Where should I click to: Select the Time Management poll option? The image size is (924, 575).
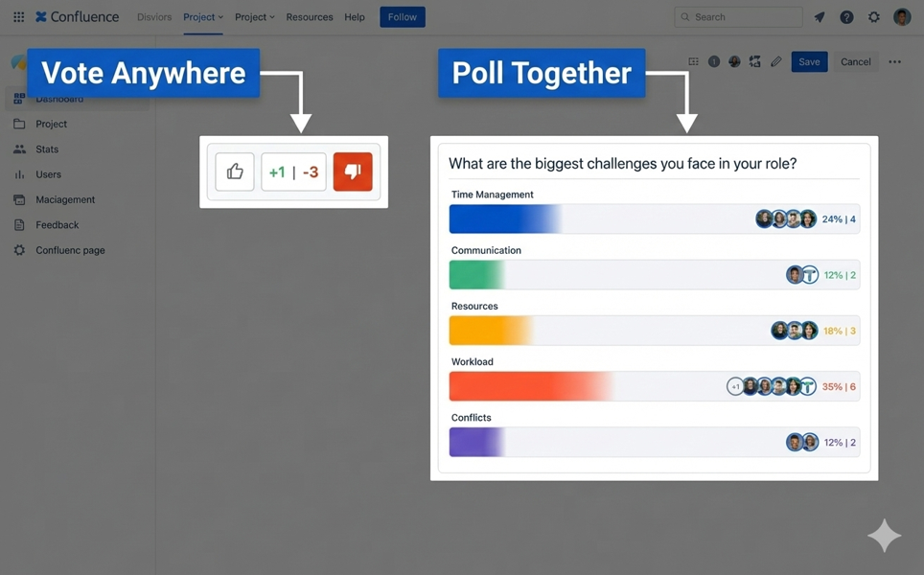(x=654, y=218)
